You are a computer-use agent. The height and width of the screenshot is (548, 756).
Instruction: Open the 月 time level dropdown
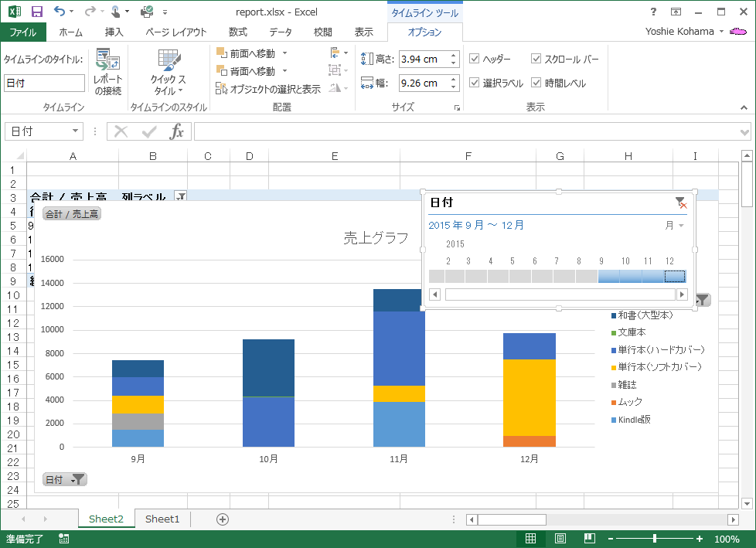coord(675,225)
